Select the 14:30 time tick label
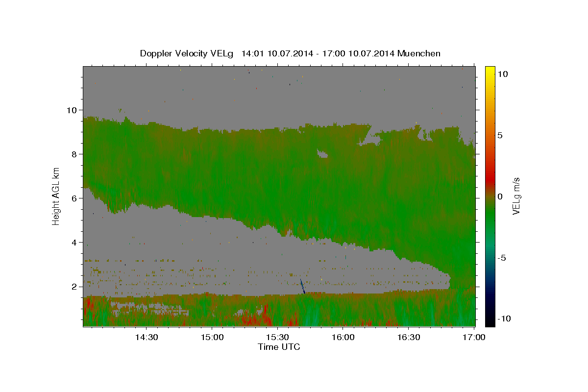Image resolution: width=588 pixels, height=392 pixels. tap(146, 338)
